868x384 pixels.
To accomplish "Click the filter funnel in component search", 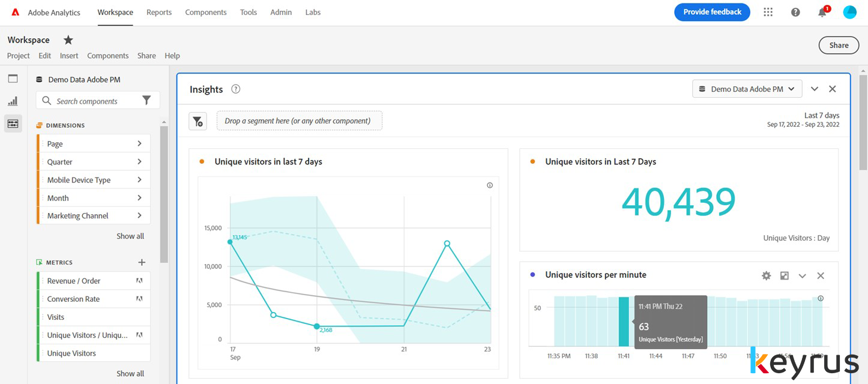I will [146, 101].
